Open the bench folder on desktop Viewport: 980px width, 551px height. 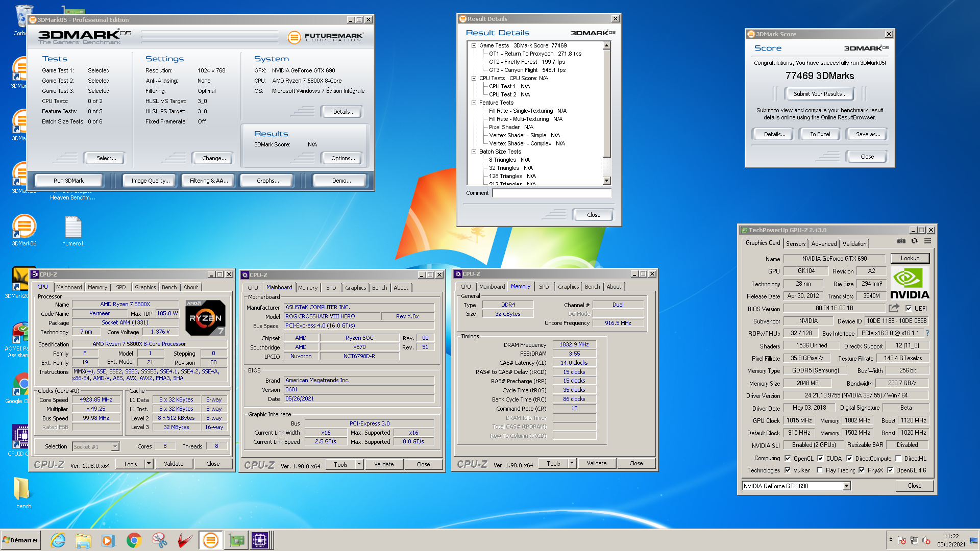(23, 493)
